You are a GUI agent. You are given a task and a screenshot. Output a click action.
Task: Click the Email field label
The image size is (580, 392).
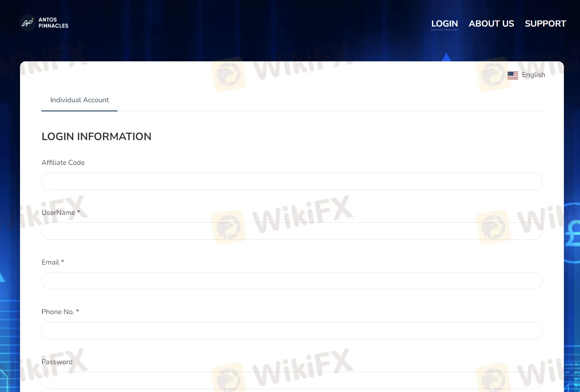point(51,262)
